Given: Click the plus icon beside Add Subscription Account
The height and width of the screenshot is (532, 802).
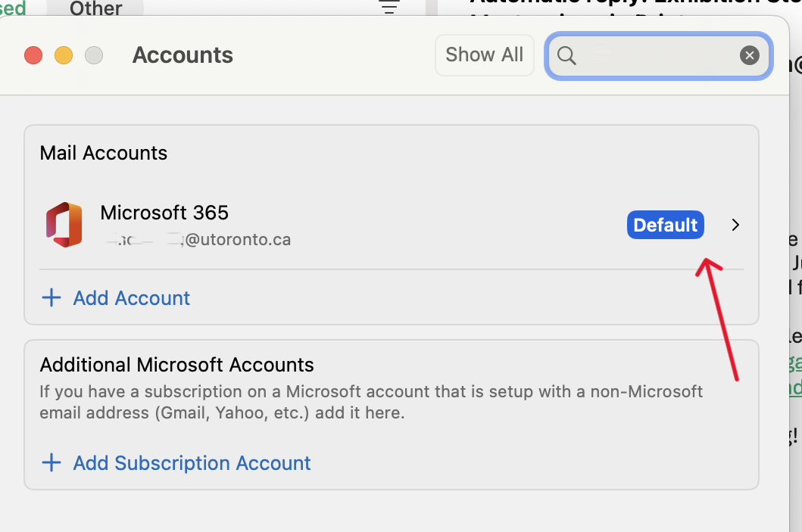Looking at the screenshot, I should point(51,463).
